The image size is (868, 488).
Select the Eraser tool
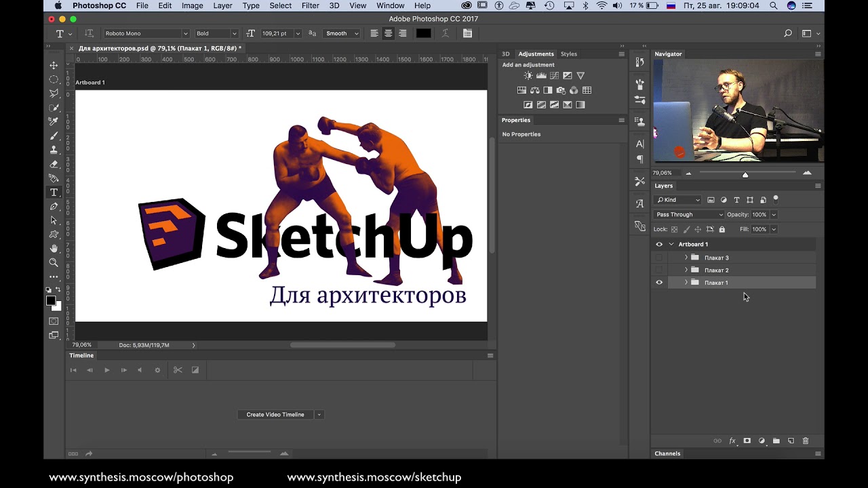pyautogui.click(x=54, y=164)
